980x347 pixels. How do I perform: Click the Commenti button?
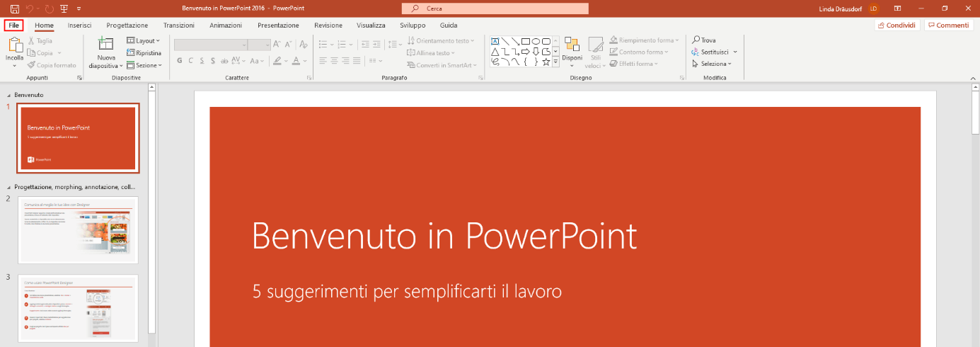(947, 25)
